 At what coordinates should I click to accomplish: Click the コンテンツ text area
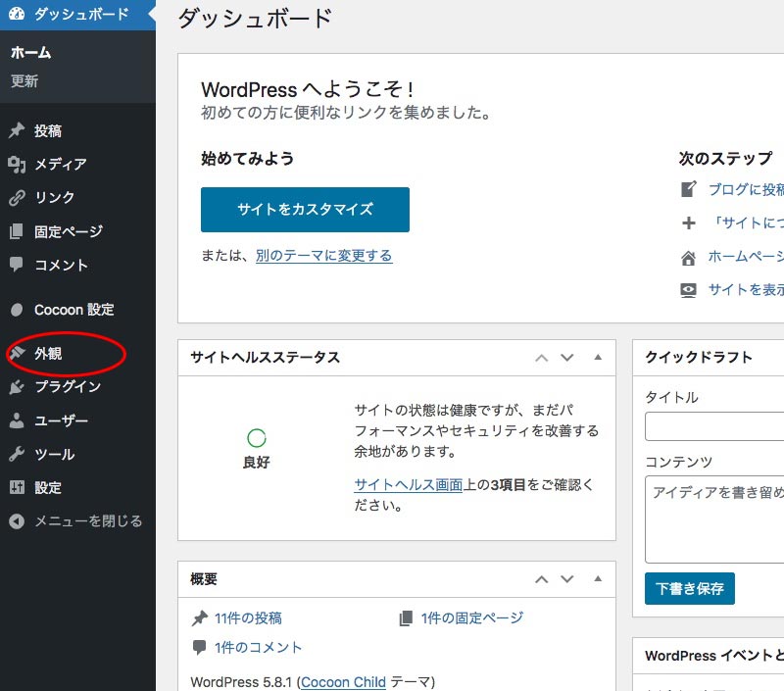(x=714, y=519)
